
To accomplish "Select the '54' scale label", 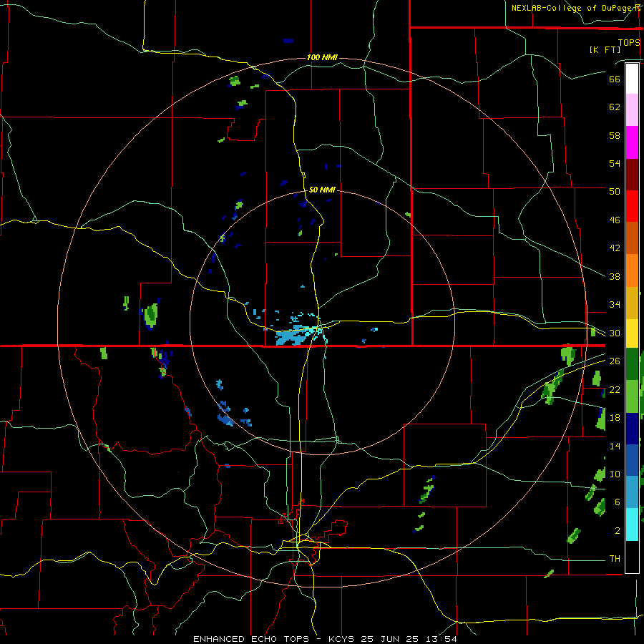I will coord(615,163).
